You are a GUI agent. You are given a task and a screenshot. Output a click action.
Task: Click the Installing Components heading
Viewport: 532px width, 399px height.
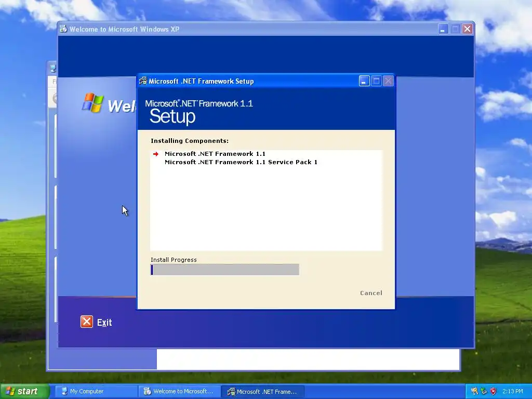(x=190, y=141)
